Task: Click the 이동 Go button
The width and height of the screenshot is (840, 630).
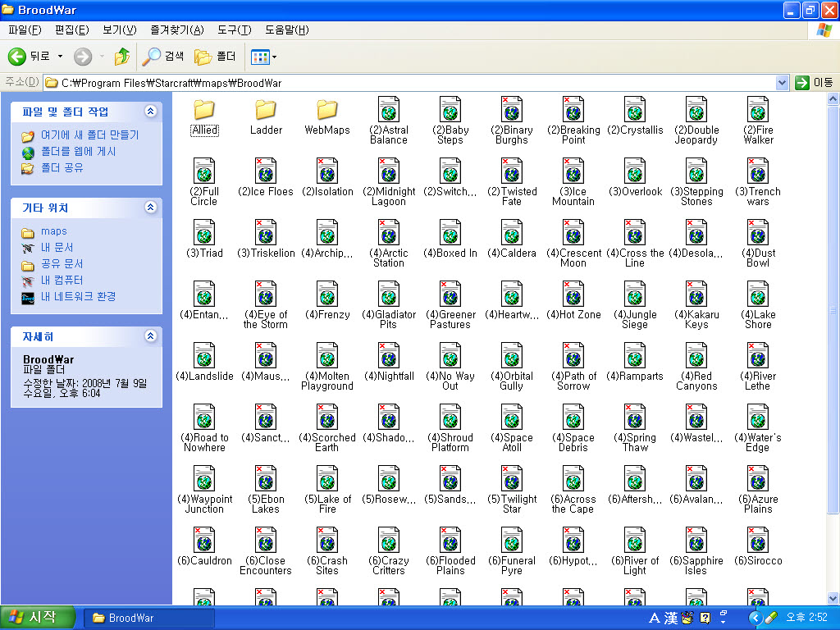Action: 815,83
